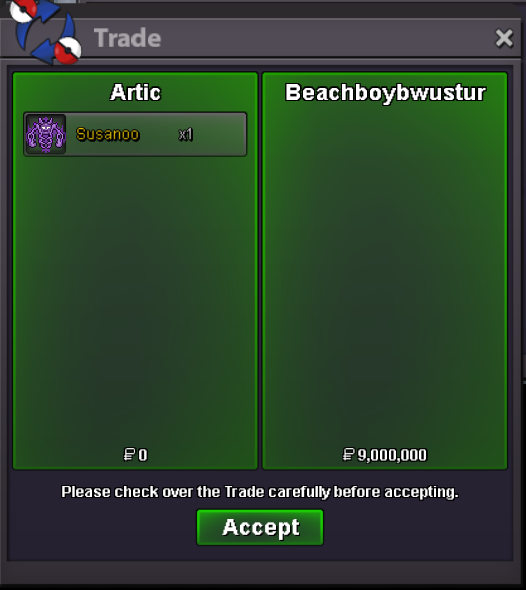Click the Beachboybwustur player name header
The width and height of the screenshot is (526, 590).
pyautogui.click(x=385, y=93)
